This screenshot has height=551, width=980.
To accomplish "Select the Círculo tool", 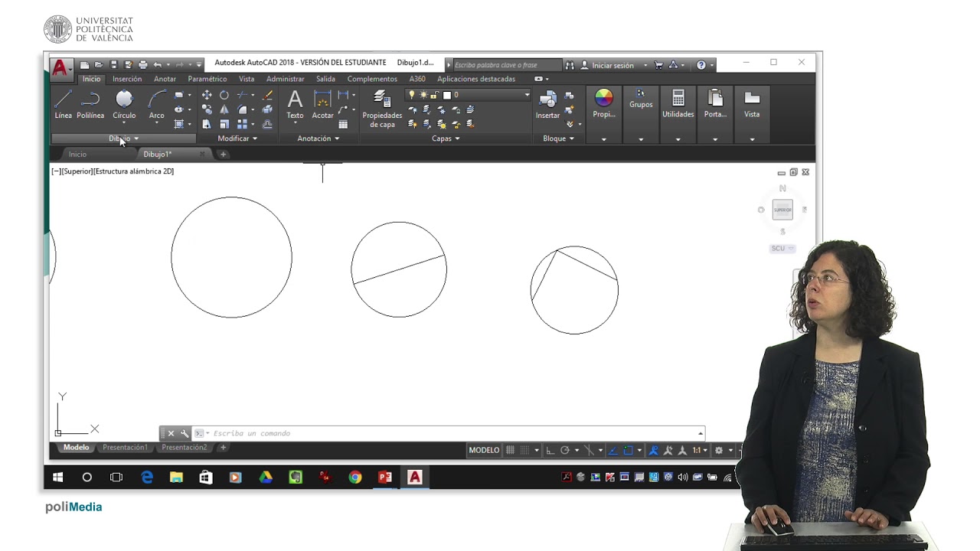I will (124, 105).
